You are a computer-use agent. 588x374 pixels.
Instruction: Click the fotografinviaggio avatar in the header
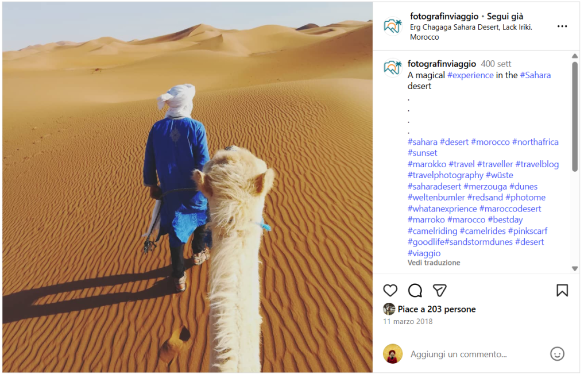[x=392, y=26]
